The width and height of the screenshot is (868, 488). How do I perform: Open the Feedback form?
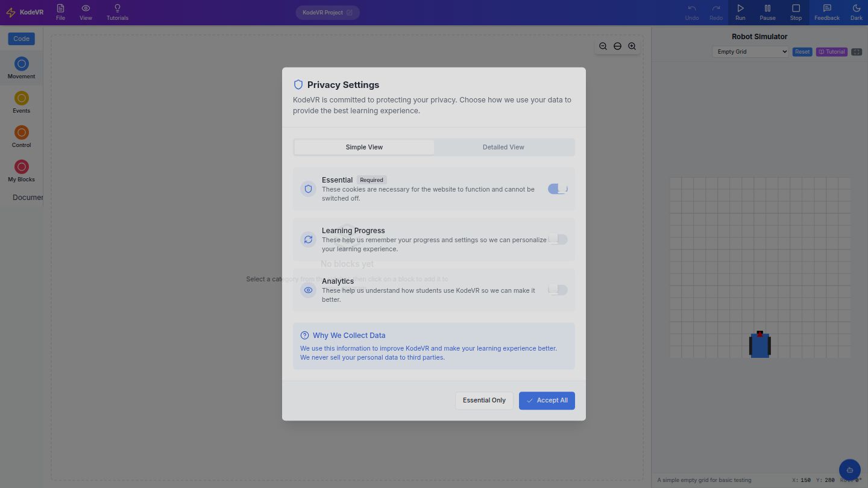coord(827,12)
